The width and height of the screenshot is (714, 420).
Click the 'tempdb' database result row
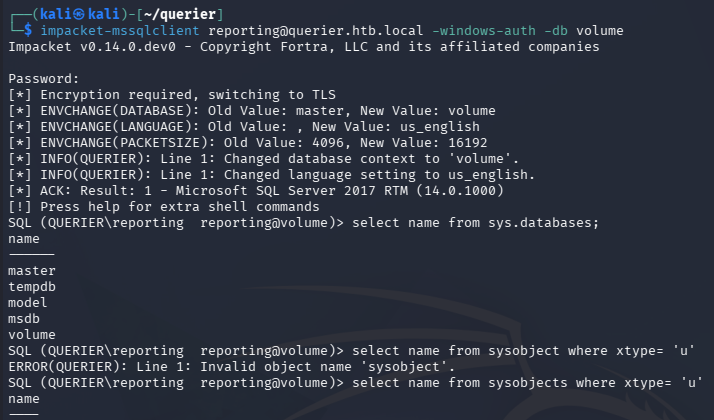[x=32, y=286]
